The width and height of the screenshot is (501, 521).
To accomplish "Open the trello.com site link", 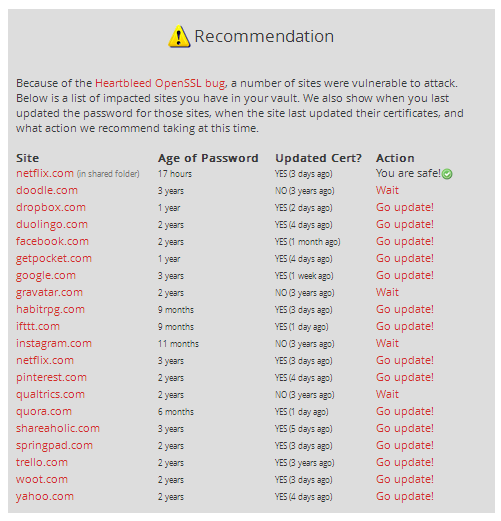I will click(x=42, y=462).
